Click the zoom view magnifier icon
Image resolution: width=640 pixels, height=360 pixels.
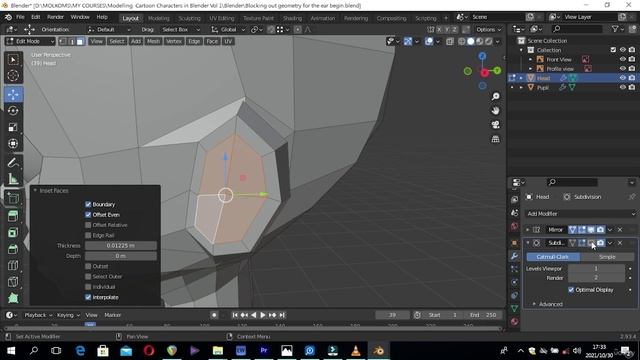point(495,96)
